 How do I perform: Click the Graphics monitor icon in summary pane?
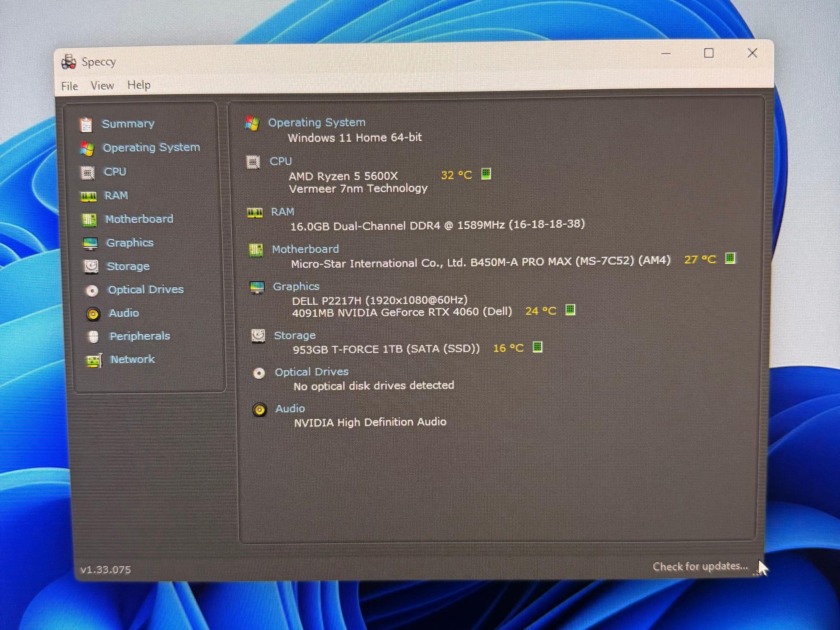point(257,288)
